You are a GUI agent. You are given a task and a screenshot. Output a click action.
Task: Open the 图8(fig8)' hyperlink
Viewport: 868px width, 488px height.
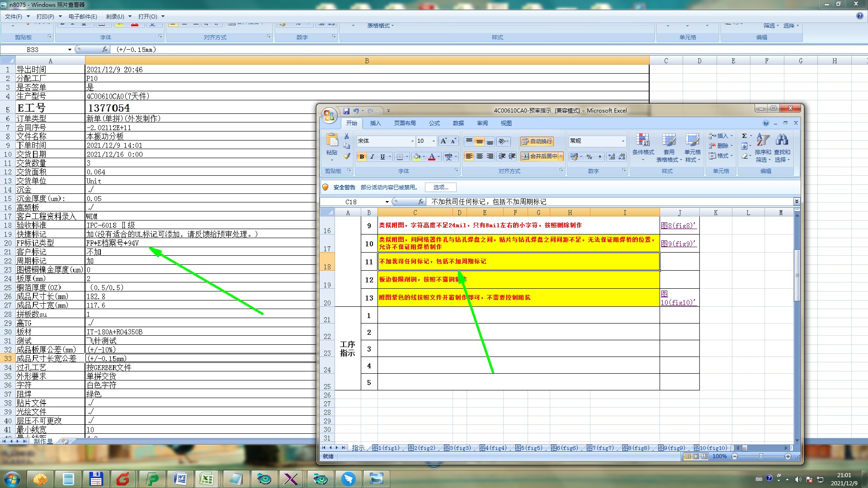tap(678, 225)
